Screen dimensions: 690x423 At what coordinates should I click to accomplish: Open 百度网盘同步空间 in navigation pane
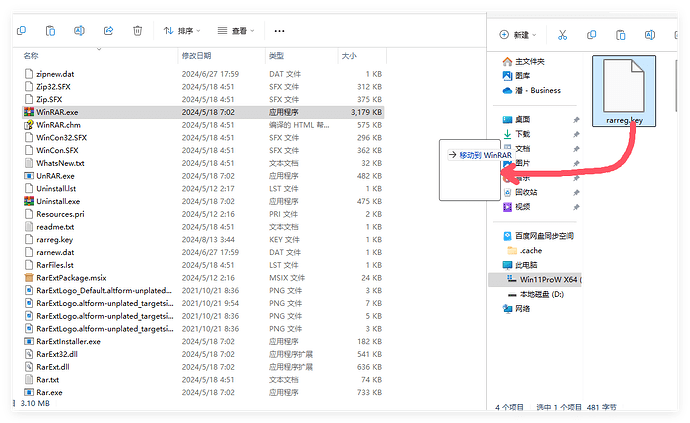coord(538,236)
